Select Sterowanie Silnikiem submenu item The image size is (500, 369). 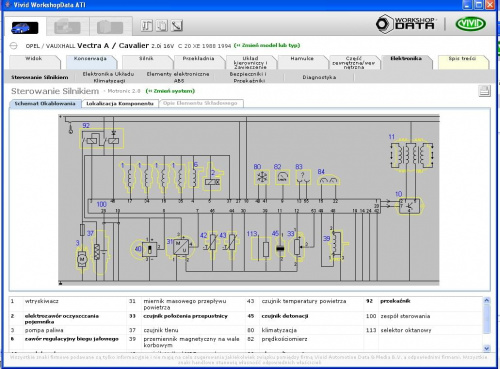click(40, 77)
